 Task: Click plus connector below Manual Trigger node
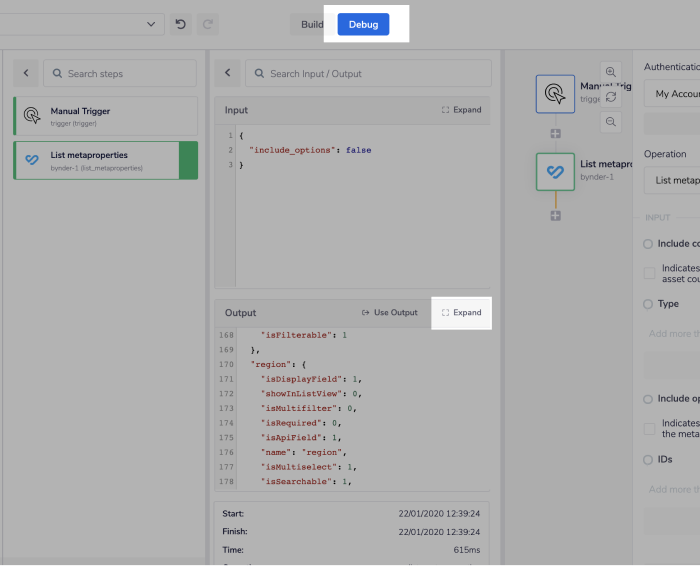[555, 133]
